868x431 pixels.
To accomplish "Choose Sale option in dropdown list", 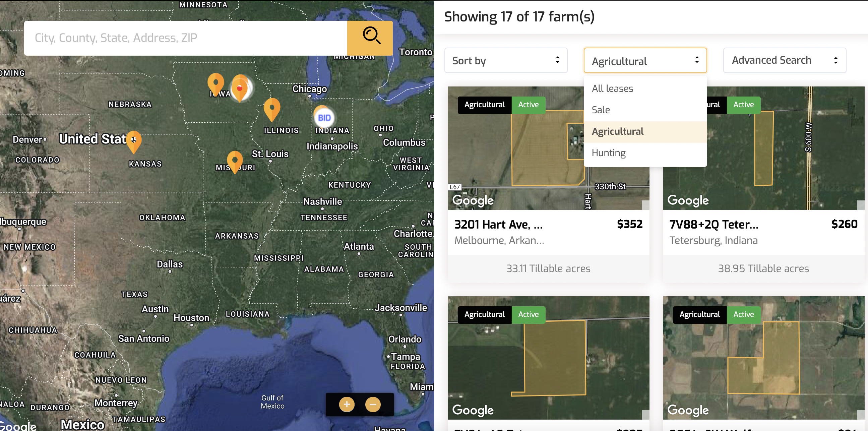I will (601, 110).
